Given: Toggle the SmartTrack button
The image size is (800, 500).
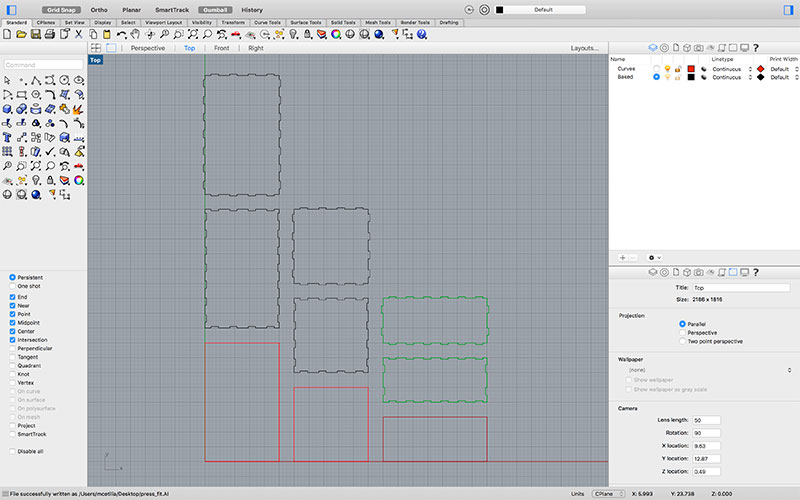Looking at the screenshot, I should coord(172,10).
